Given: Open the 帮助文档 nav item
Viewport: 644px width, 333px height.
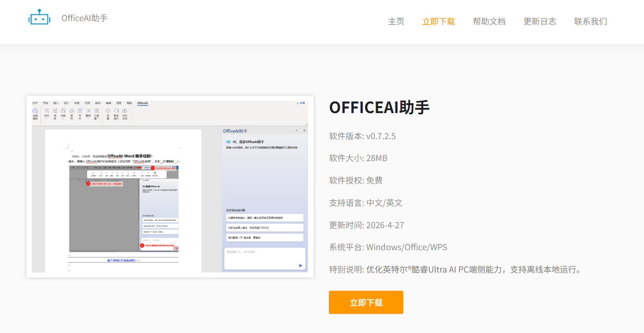Looking at the screenshot, I should 489,22.
